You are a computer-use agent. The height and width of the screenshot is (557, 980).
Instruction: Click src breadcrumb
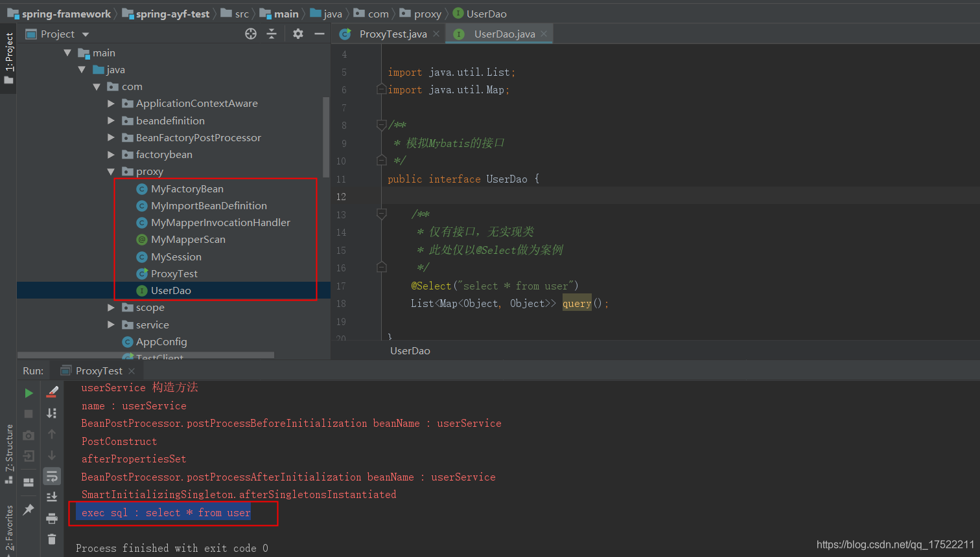point(242,14)
